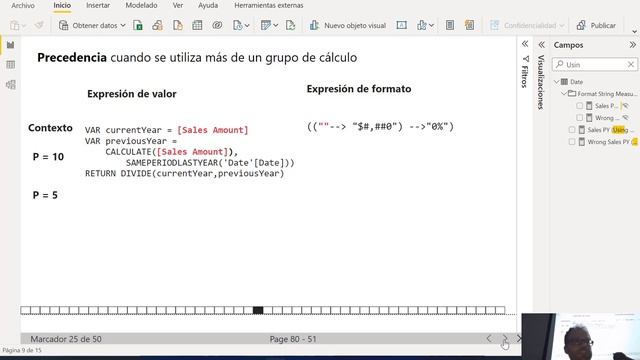Click the Filtros funnel icon
The height and width of the screenshot is (360, 640).
[x=525, y=59]
